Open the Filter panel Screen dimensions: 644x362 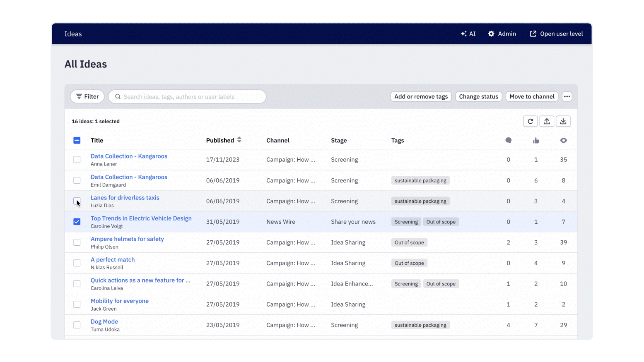pos(87,96)
